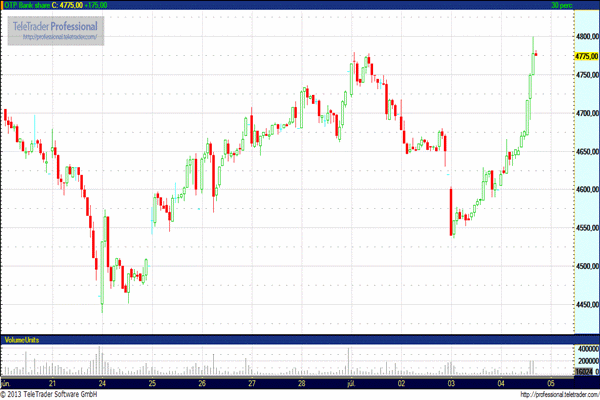Click the highlighted 16024 volume value
Image resolution: width=600 pixels, height=400 pixels.
[x=585, y=372]
